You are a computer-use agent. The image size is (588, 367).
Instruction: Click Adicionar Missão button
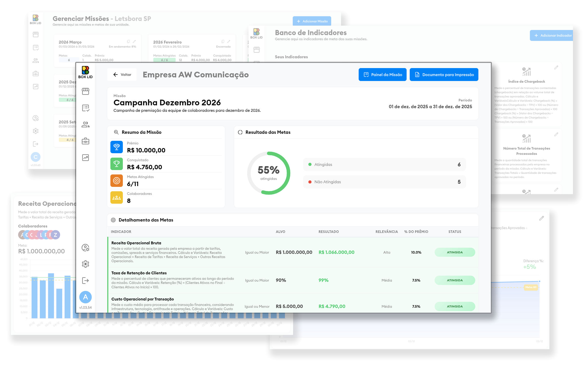(x=312, y=21)
